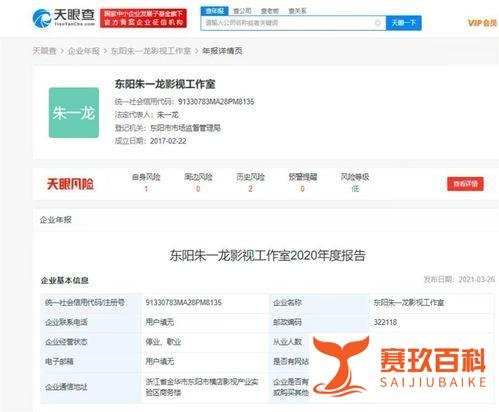Image resolution: width=499 pixels, height=412 pixels.
Task: Open 东阳朱一龙影视工作室 breadcrumb link
Action: 151,51
